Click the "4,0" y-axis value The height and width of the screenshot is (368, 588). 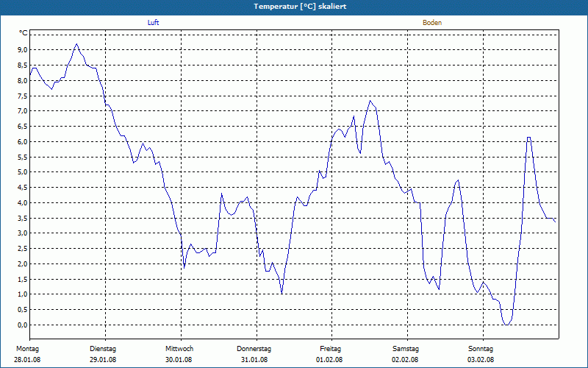coord(23,203)
